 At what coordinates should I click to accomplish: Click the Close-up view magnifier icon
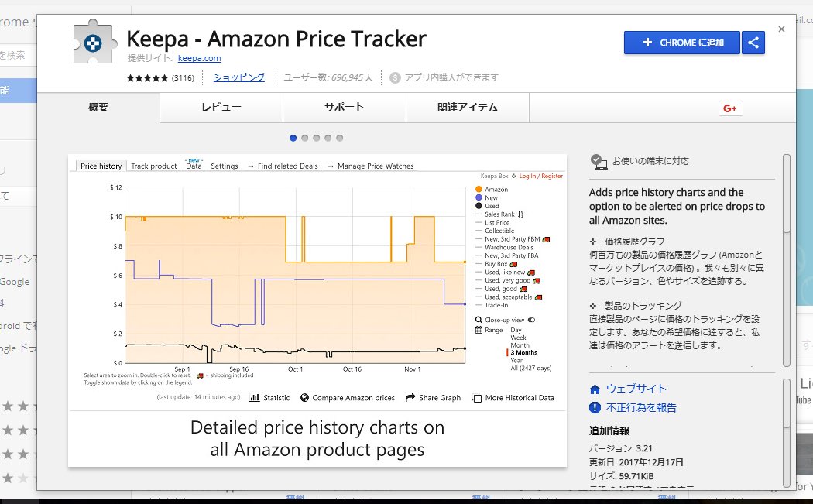(479, 320)
